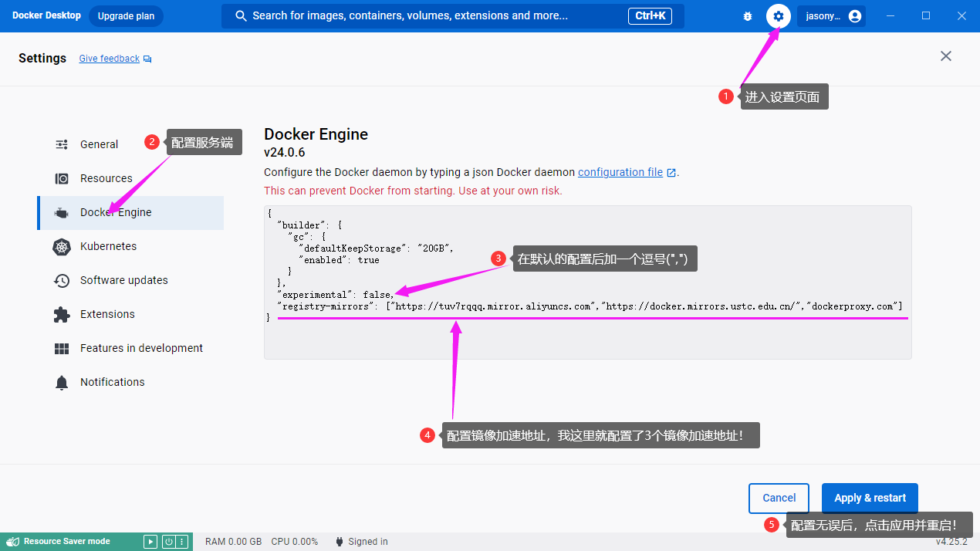Click the Extensions puzzle piece icon
Screen dimensions: 980x551
pos(62,315)
